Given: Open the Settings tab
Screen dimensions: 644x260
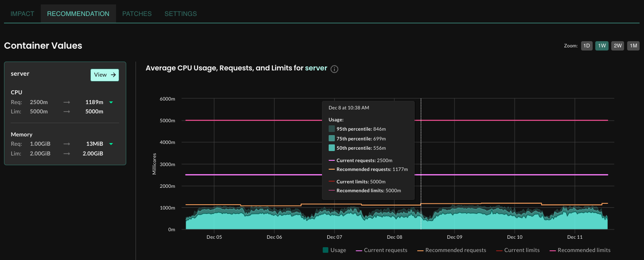Looking at the screenshot, I should (181, 14).
